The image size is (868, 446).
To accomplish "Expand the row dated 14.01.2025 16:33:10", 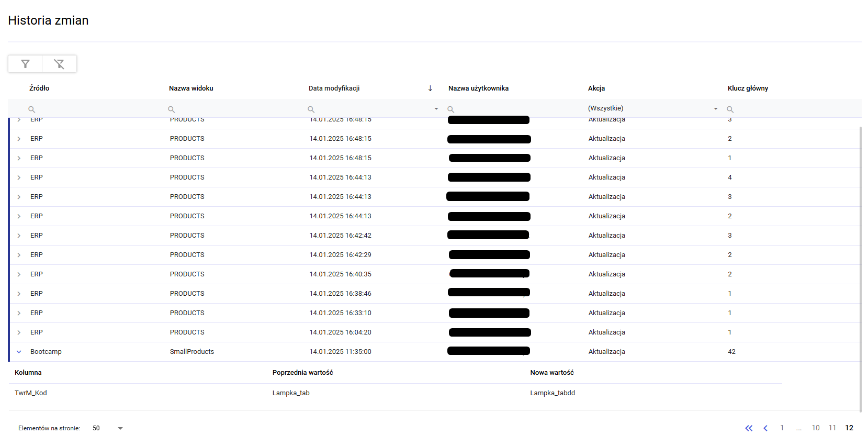I will (x=19, y=313).
